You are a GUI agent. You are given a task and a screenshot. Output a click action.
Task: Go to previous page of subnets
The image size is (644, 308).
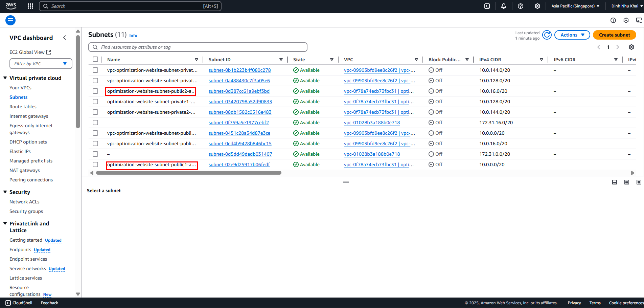coord(599,47)
